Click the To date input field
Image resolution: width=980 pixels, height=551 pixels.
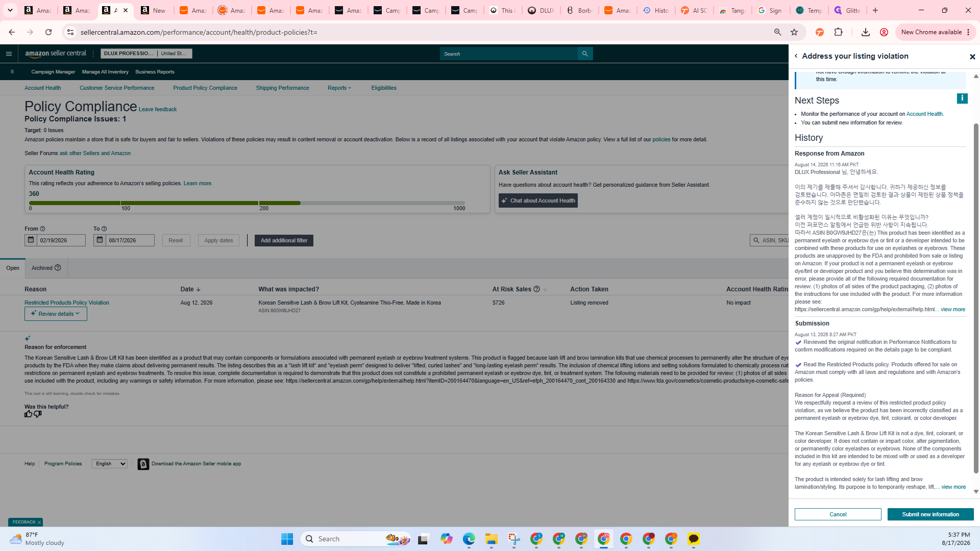(130, 240)
